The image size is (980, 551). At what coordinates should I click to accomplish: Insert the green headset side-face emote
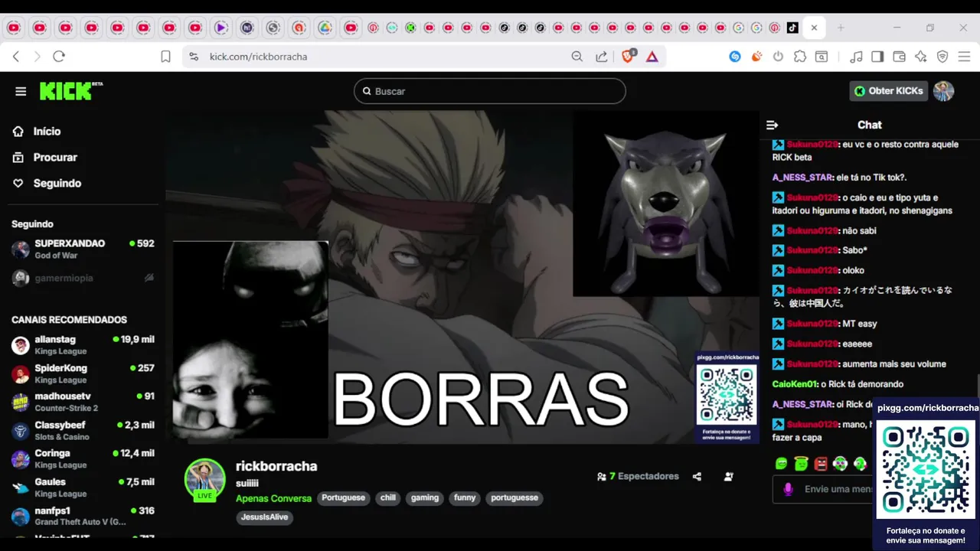point(860,463)
